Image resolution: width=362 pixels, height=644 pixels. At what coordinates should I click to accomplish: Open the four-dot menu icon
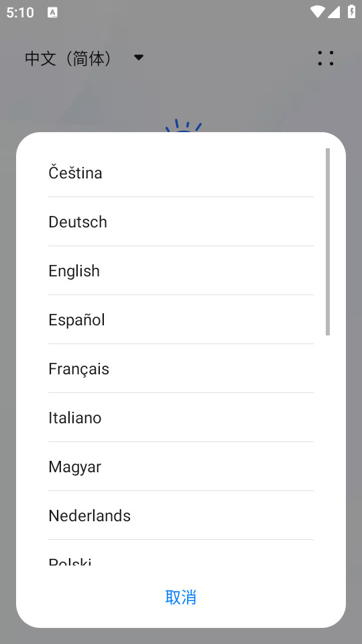pos(326,58)
